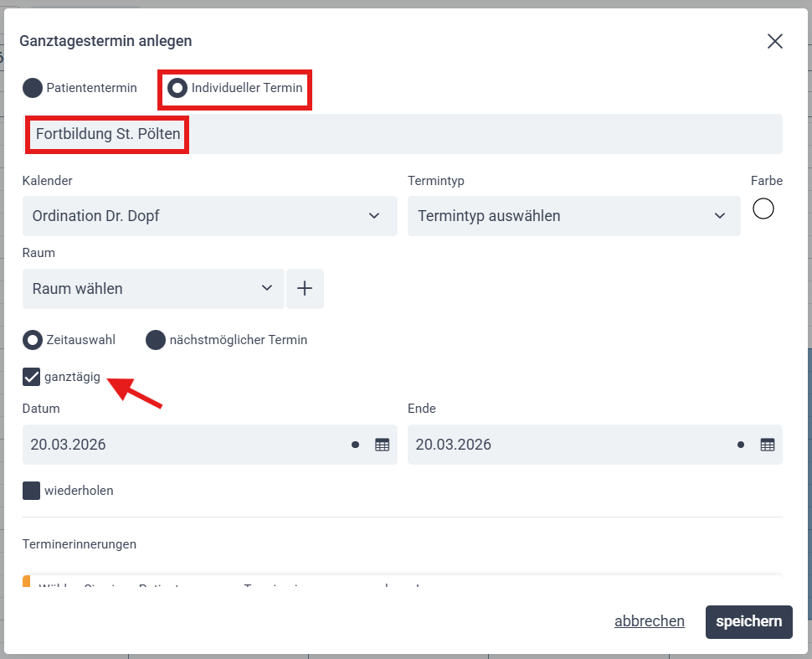Open the Kalender dropdown Ordination Dr. Dopf

tap(209, 216)
